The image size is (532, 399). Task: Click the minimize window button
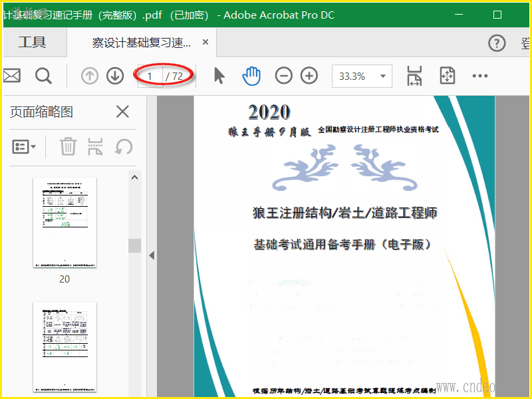(x=459, y=15)
